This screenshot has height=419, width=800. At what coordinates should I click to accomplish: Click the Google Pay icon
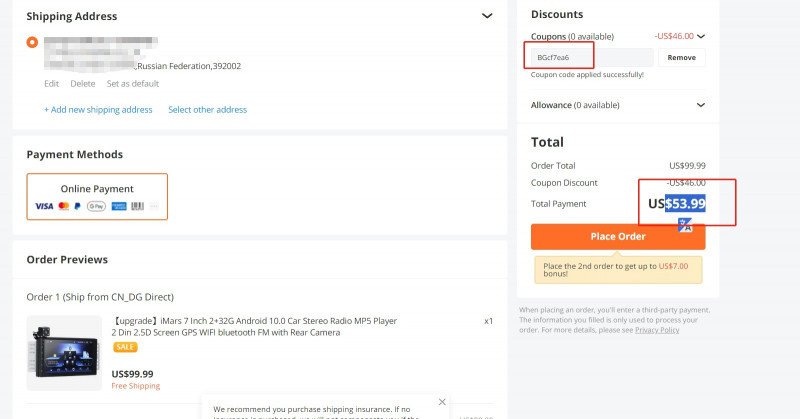point(96,206)
